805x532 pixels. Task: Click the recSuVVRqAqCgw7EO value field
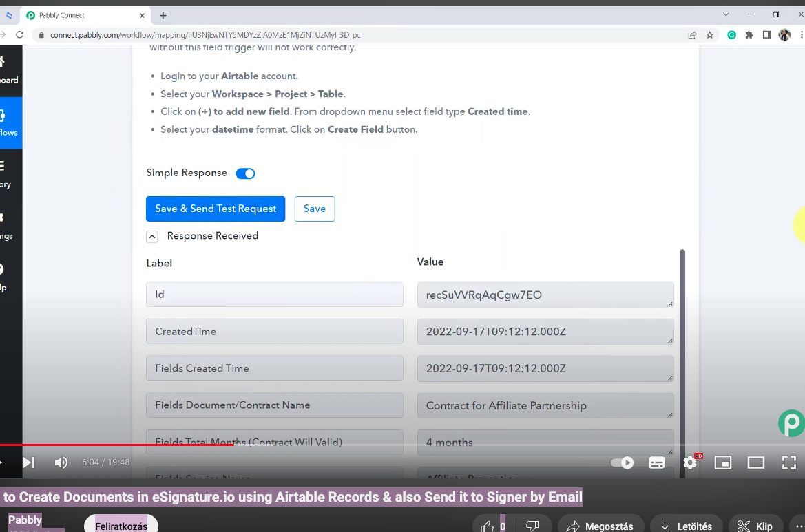pos(545,295)
